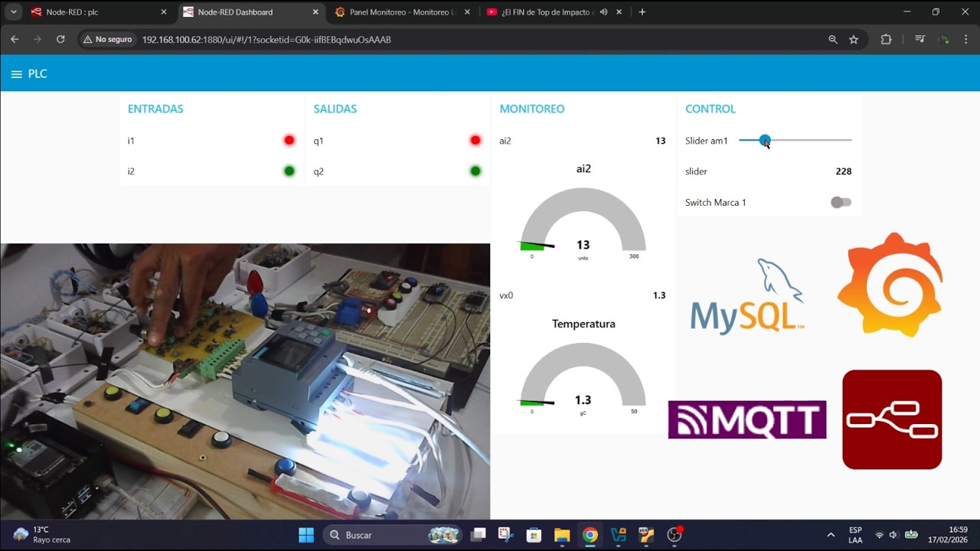Open OBS Studio from the taskbar
The image size is (980, 551).
tap(675, 535)
